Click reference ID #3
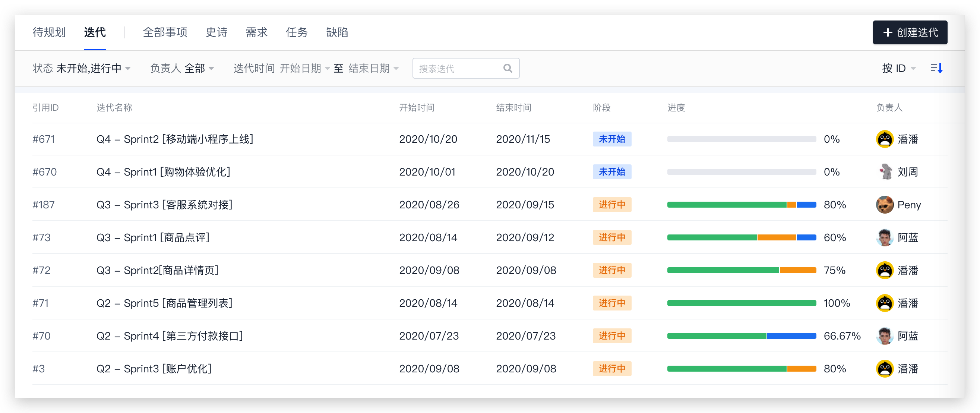980x413 pixels. [x=39, y=369]
